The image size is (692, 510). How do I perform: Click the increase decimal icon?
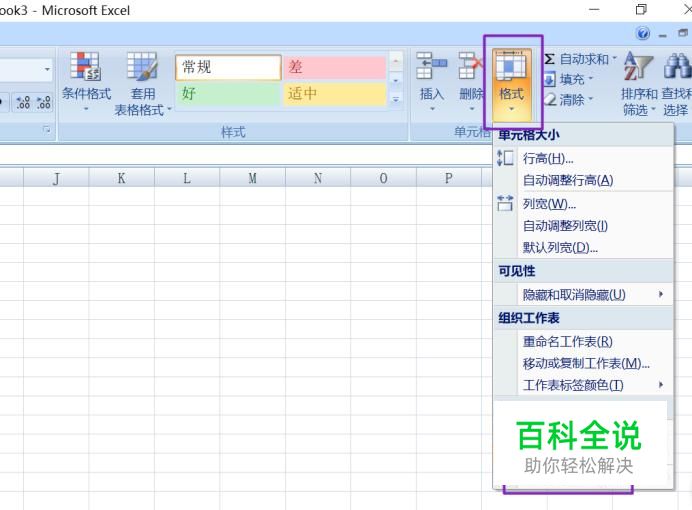coord(23,102)
